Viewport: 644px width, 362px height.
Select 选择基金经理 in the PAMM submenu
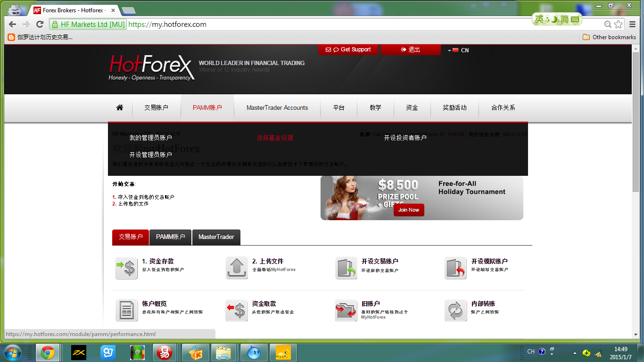click(x=275, y=138)
